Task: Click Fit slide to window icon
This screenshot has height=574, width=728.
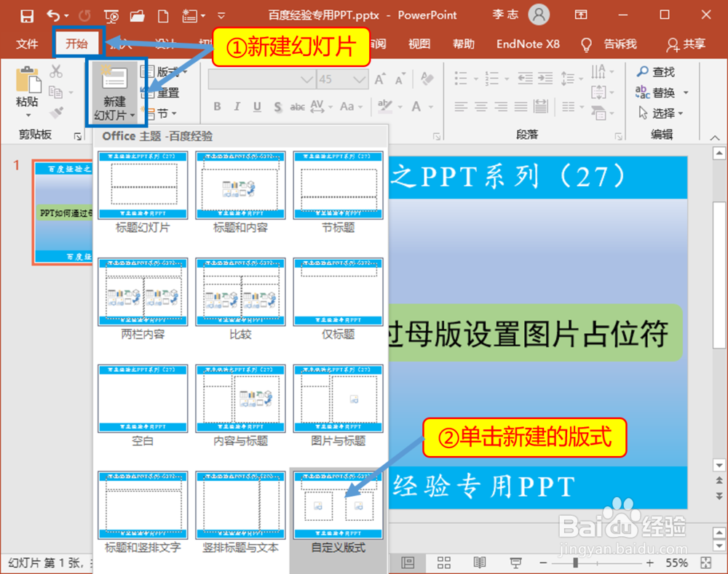Action: tap(705, 563)
